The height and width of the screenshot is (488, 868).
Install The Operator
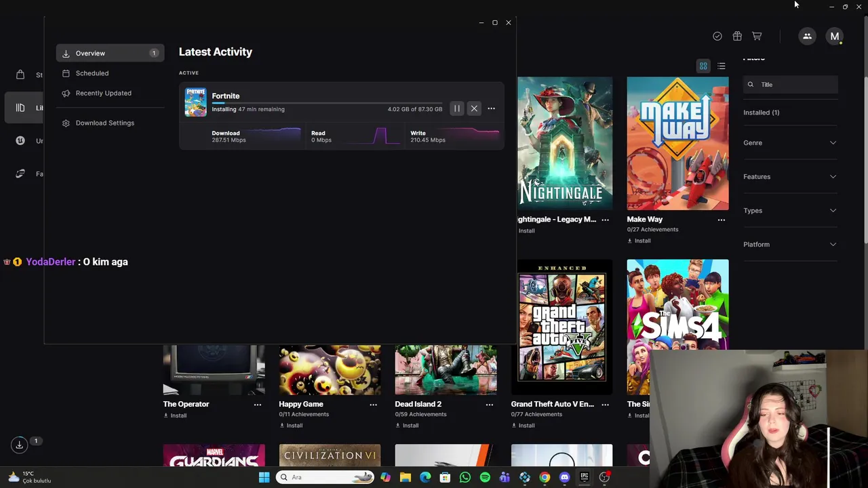tap(175, 415)
